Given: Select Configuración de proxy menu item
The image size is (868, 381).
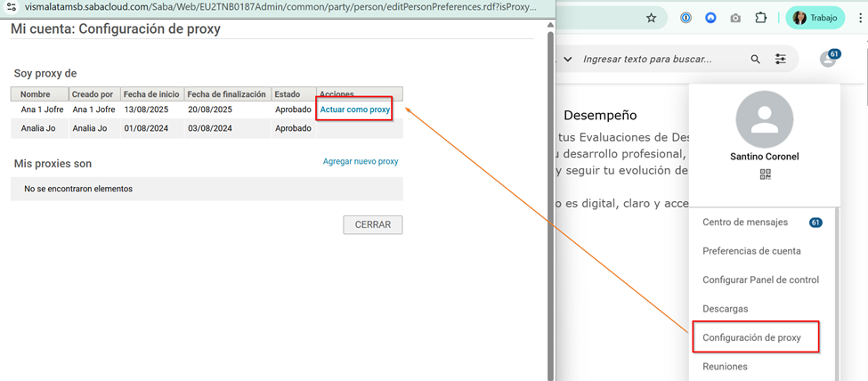Looking at the screenshot, I should tap(751, 337).
